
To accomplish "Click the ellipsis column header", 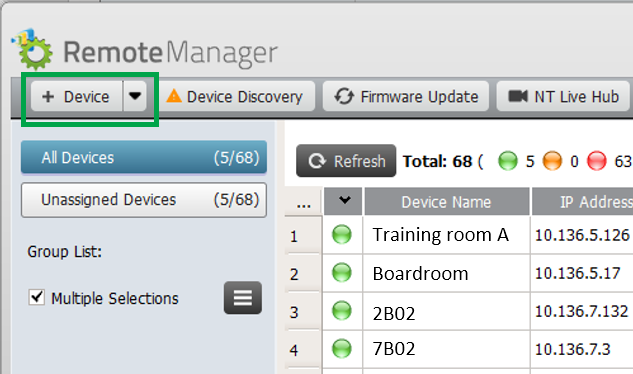I will 304,203.
